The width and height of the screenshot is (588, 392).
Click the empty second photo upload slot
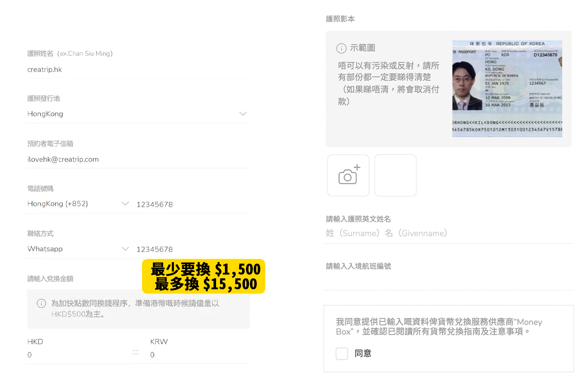[x=395, y=175]
